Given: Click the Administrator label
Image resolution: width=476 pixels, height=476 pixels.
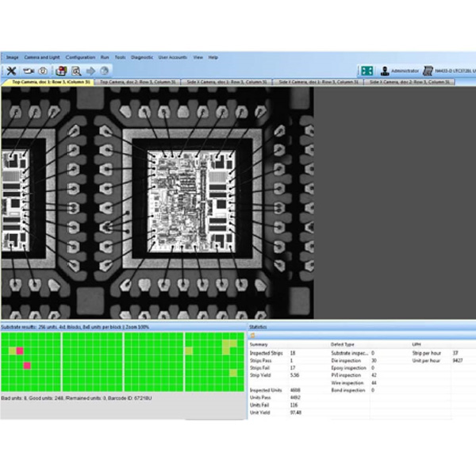Looking at the screenshot, I should pyautogui.click(x=405, y=71).
